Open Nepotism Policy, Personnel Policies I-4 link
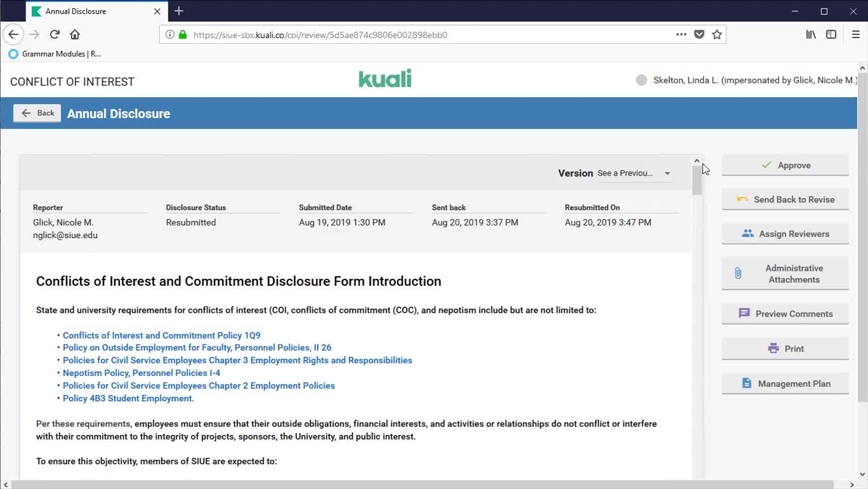This screenshot has height=489, width=868. click(142, 373)
